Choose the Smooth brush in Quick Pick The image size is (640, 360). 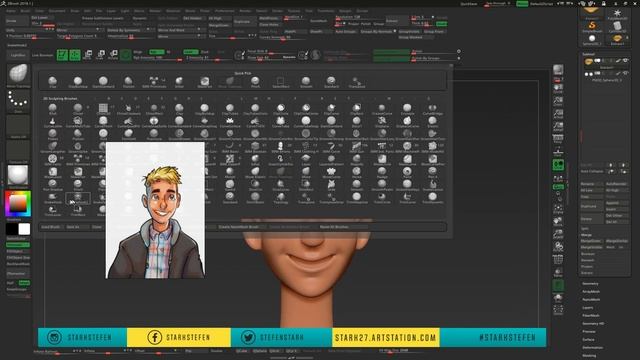coord(306,82)
